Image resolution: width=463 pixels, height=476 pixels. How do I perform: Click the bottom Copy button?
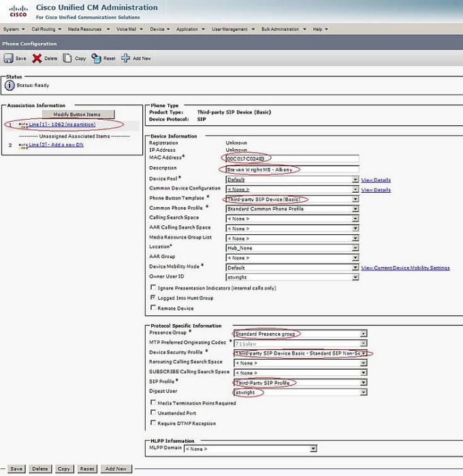(x=64, y=469)
